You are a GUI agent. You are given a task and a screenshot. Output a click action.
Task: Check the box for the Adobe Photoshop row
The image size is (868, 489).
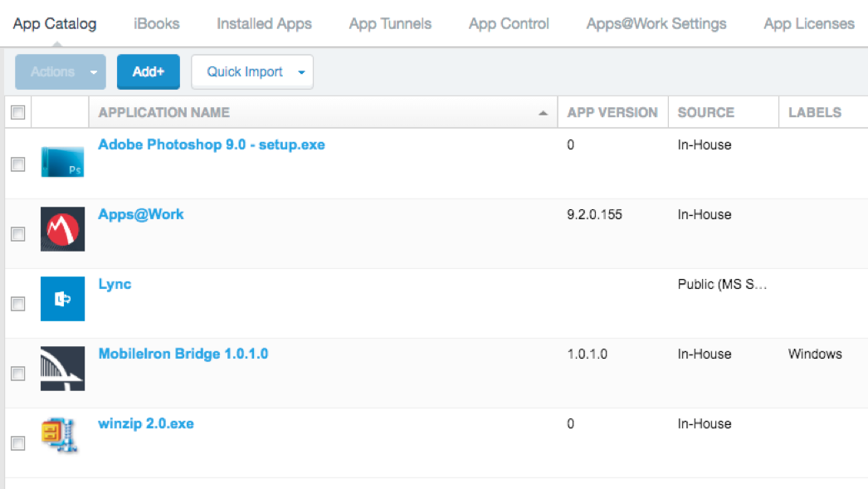point(18,164)
